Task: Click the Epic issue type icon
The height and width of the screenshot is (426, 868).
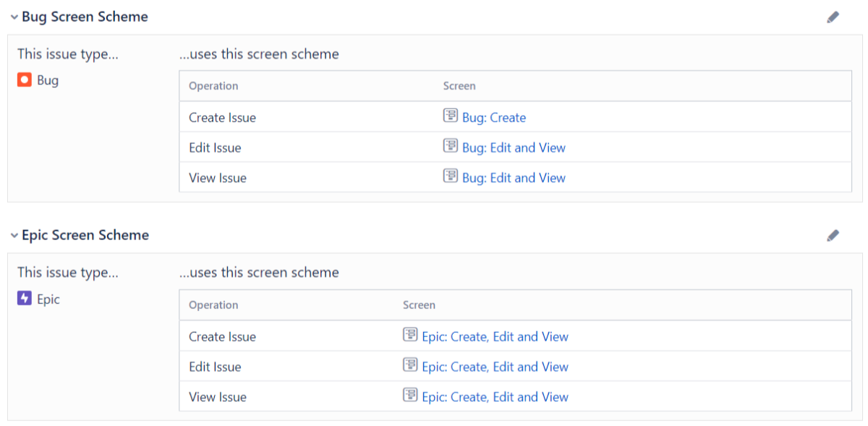Action: (24, 299)
